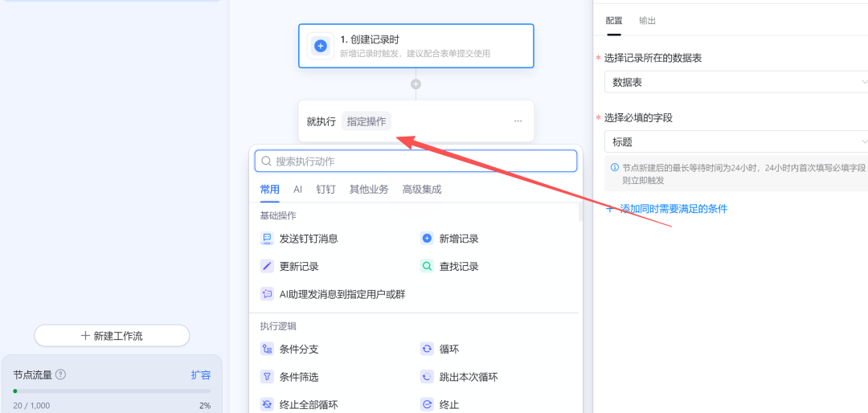Viewport: 868px width, 413px height.
Task: Click the 发送钉钉消息 icon
Action: pos(268,239)
